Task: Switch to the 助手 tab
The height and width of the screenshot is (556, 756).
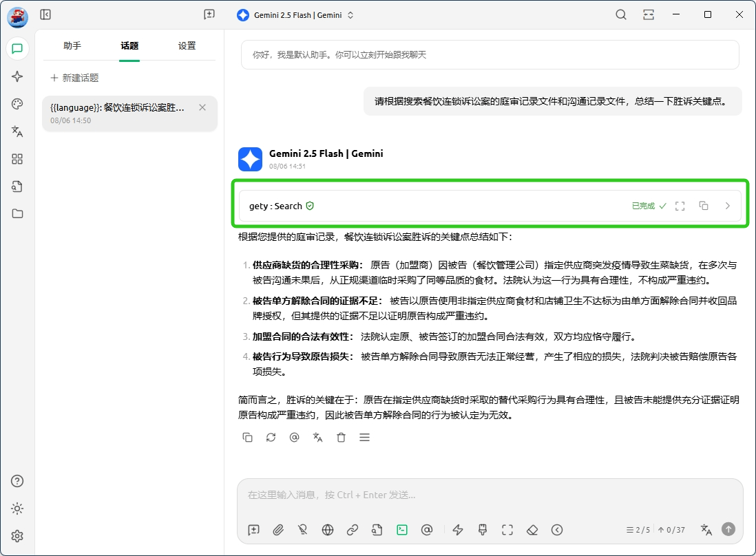Action: (72, 46)
